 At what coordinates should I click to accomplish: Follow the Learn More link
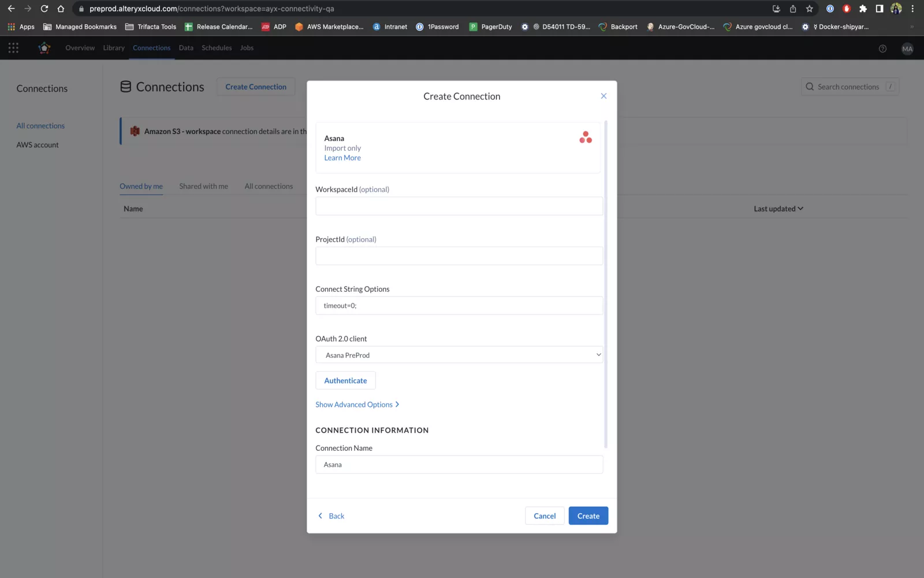tap(342, 158)
